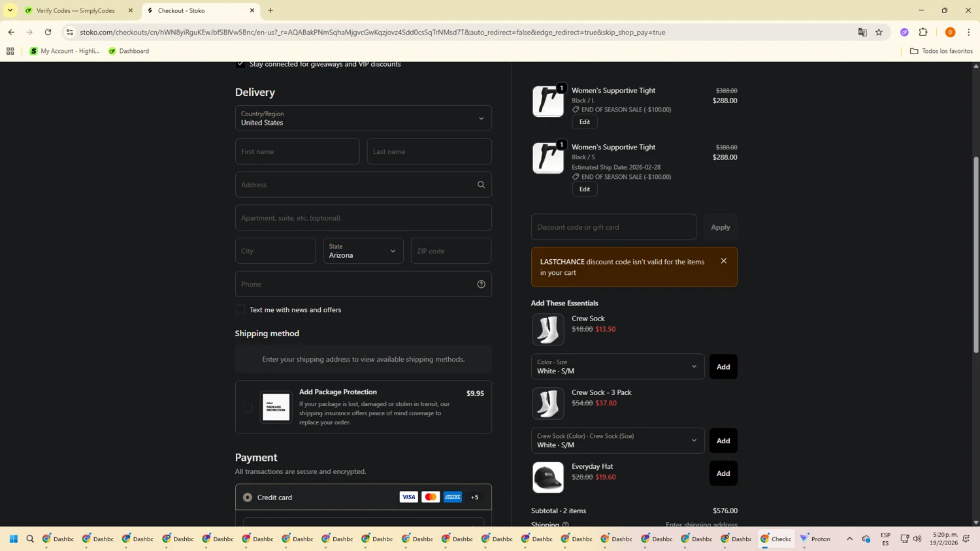
Task: Bookmark this page with the star icon
Action: 879,32
